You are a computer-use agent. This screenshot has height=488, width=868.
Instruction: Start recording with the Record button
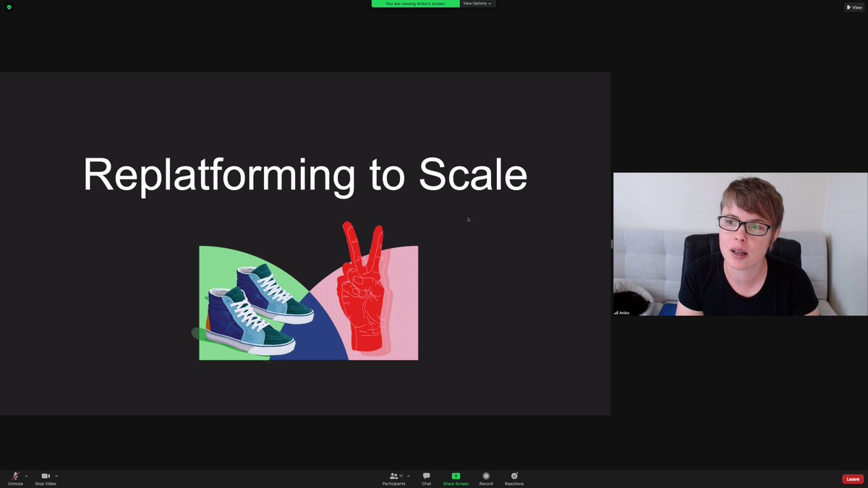tap(486, 479)
